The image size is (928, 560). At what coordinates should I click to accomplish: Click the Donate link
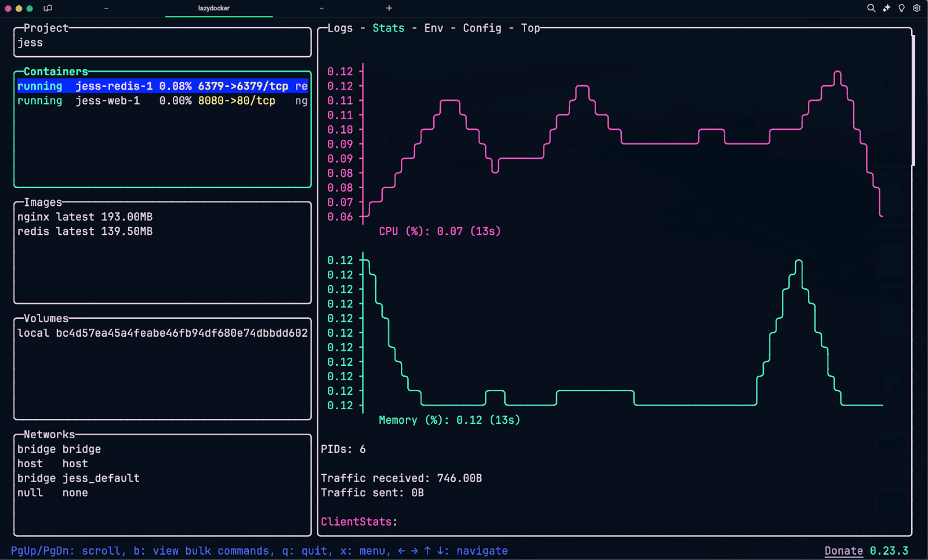[843, 551]
